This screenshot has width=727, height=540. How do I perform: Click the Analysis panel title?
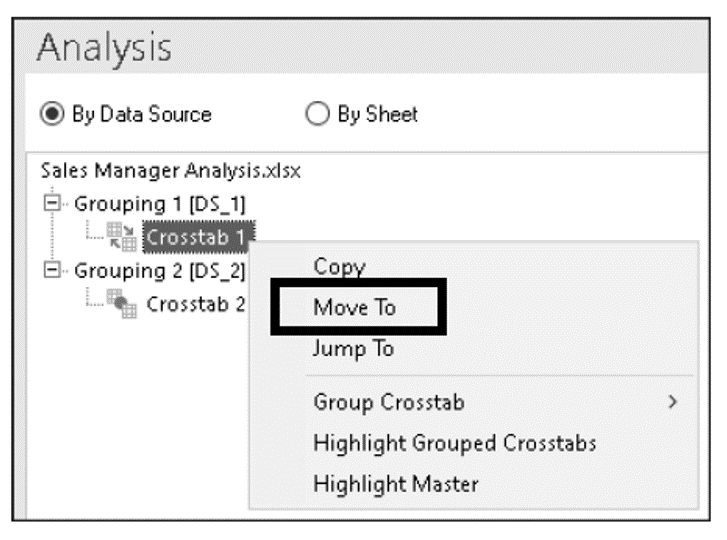[x=104, y=48]
